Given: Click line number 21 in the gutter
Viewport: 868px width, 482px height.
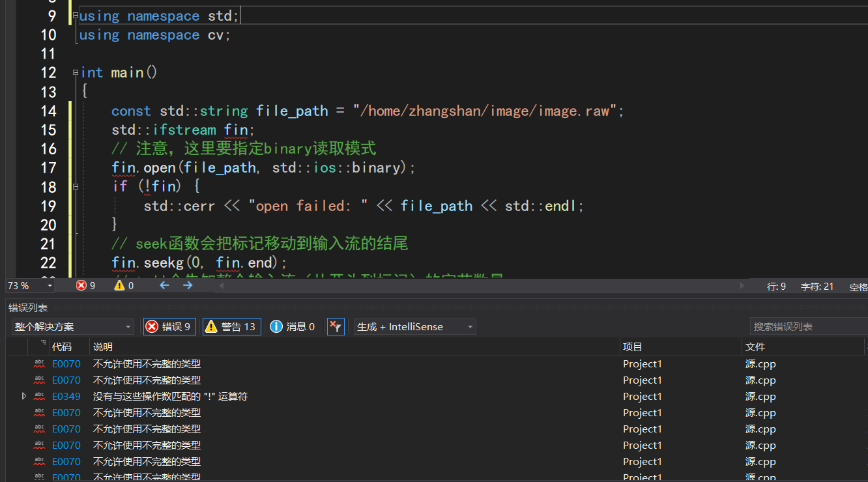Looking at the screenshot, I should [x=48, y=244].
